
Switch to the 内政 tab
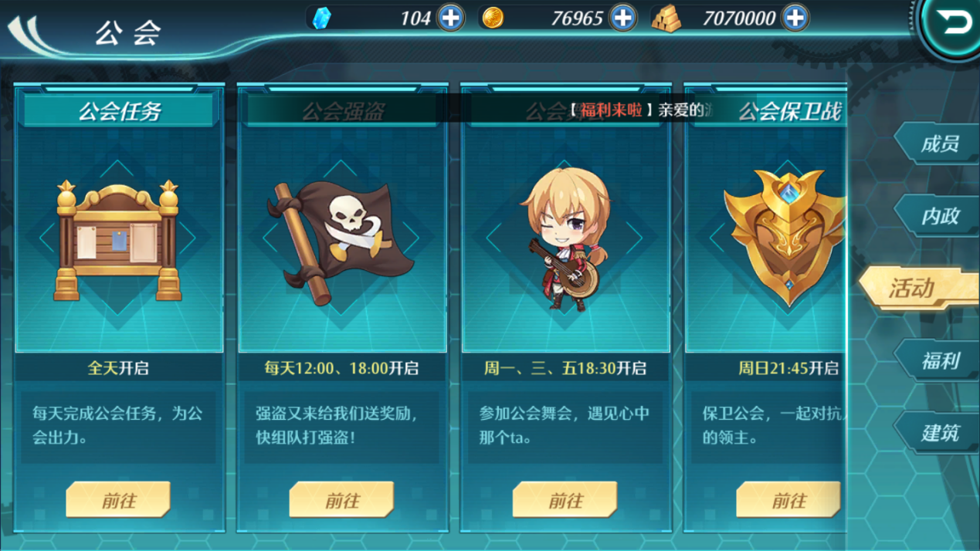(939, 217)
